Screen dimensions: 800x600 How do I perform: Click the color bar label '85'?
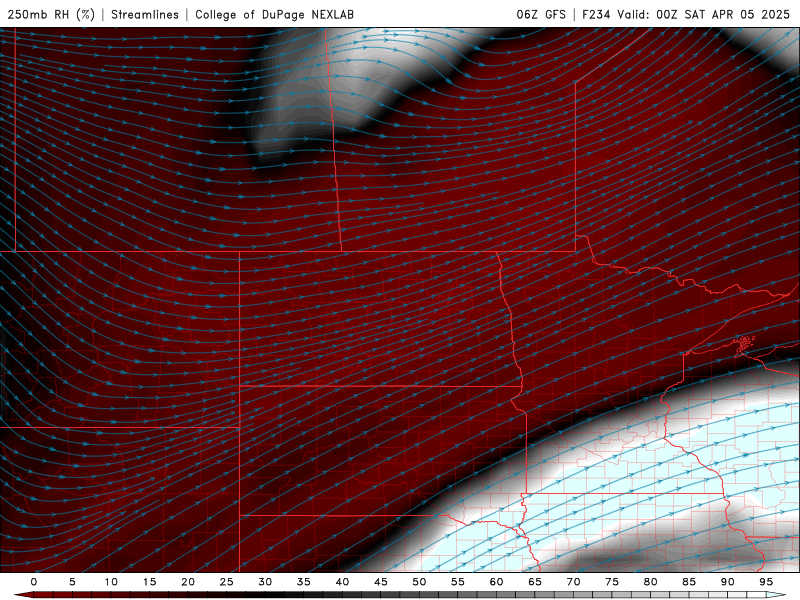[689, 582]
